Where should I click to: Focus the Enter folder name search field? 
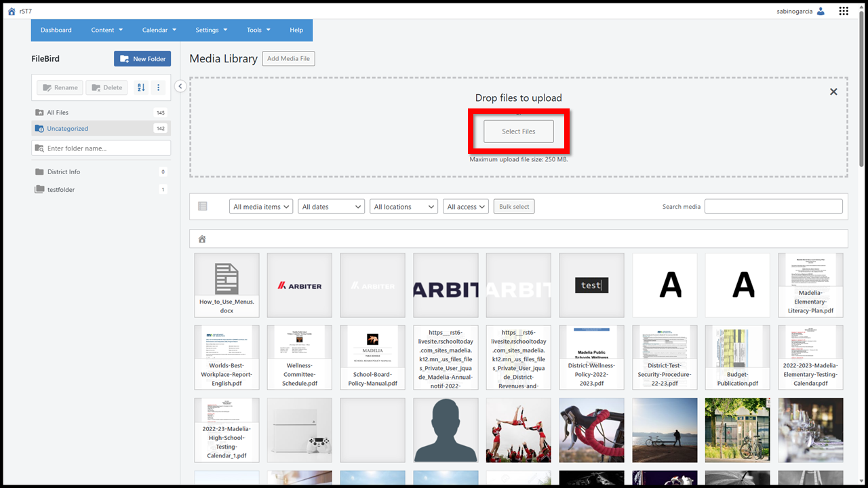point(101,148)
